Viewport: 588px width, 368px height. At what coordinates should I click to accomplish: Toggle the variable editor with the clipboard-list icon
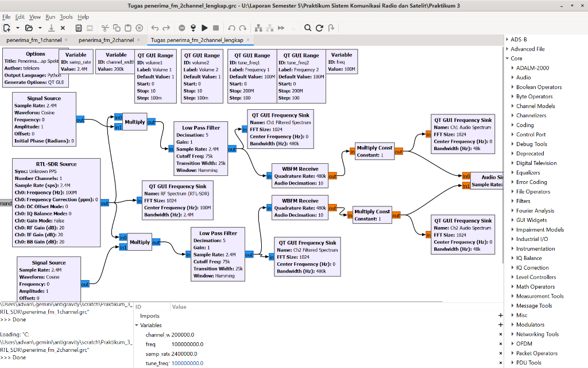[78, 28]
